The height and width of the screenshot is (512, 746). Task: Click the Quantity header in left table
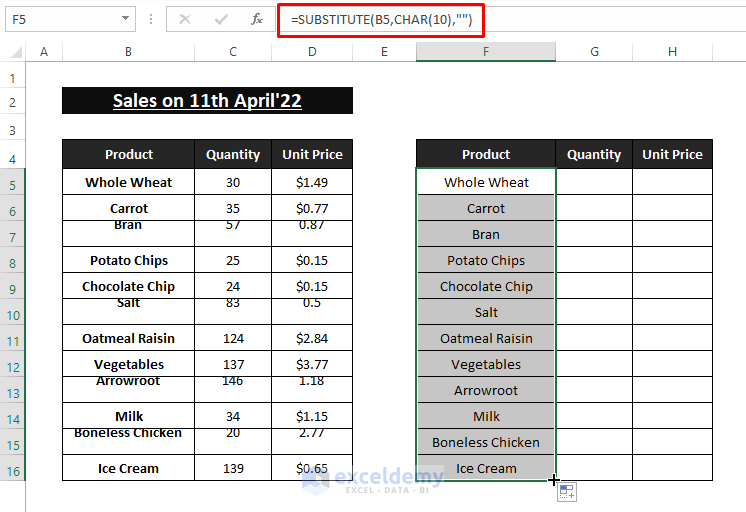pyautogui.click(x=233, y=154)
